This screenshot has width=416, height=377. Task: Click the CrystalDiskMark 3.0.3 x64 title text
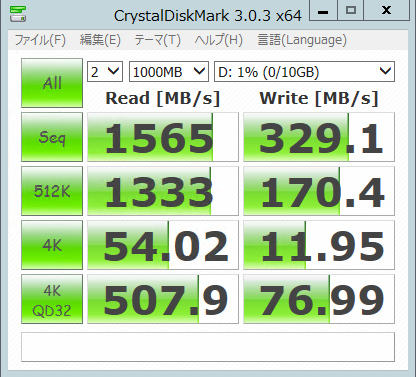(208, 16)
